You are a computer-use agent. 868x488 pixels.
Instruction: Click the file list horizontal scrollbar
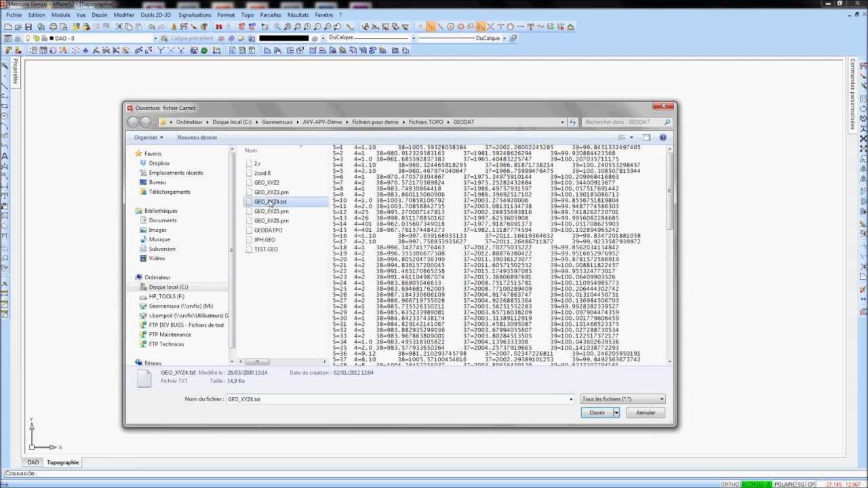(x=257, y=362)
